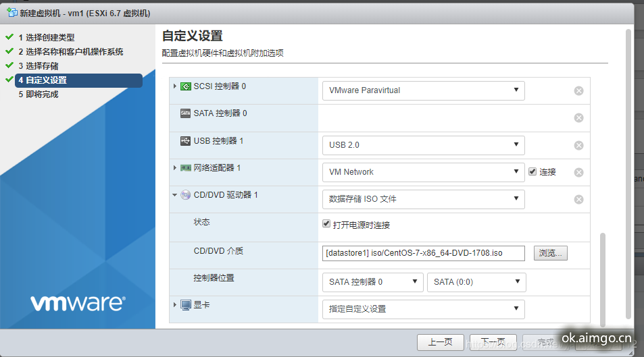Screen dimensions: 644x357
Task: Click the CD/DVD media ISO path field
Action: click(424, 253)
